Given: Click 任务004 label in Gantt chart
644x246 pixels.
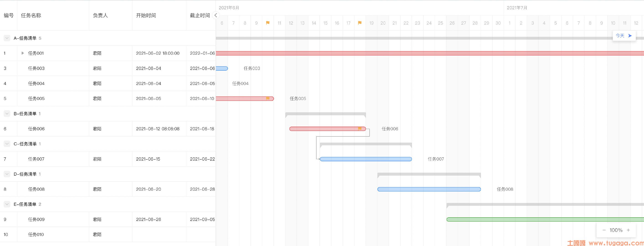Looking at the screenshot, I should (240, 83).
